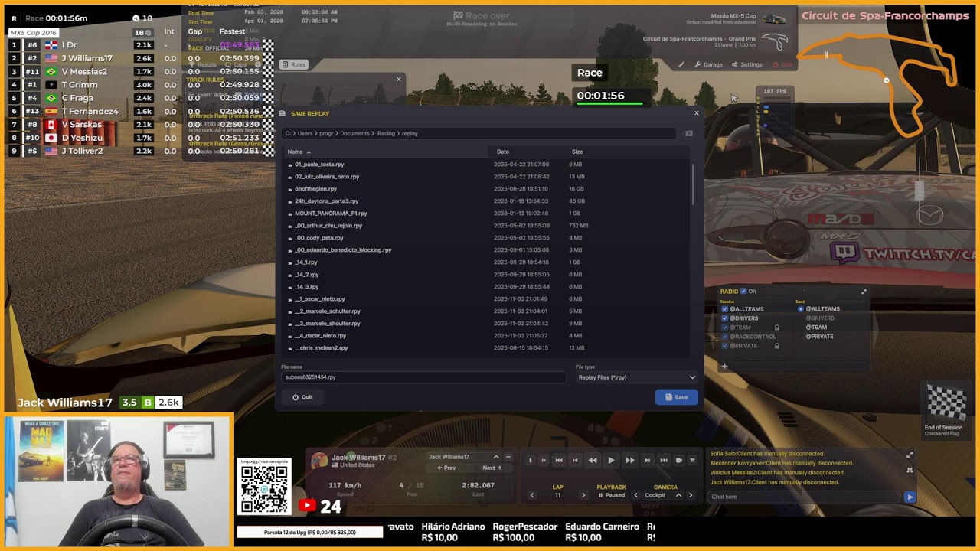Edit the File name field

423,377
